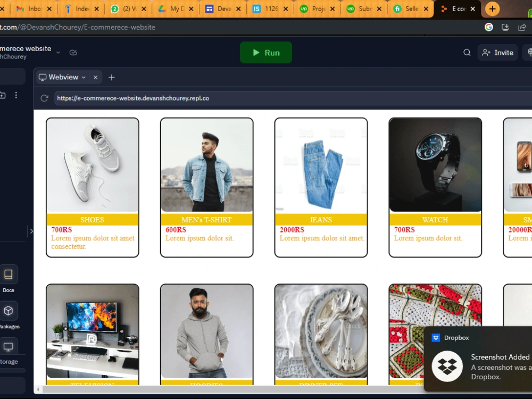Close the Inde browser tab
Screen dimensions: 532x399
(x=97, y=9)
